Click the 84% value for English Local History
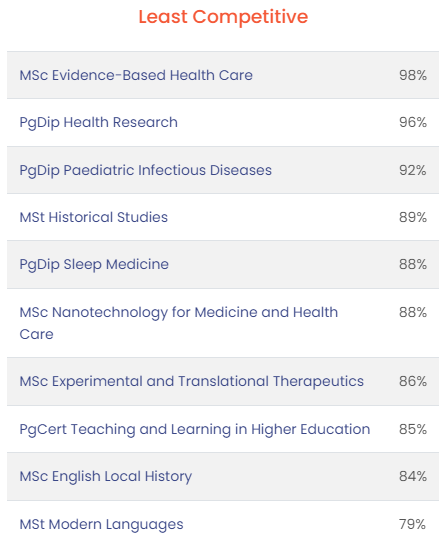 413,476
